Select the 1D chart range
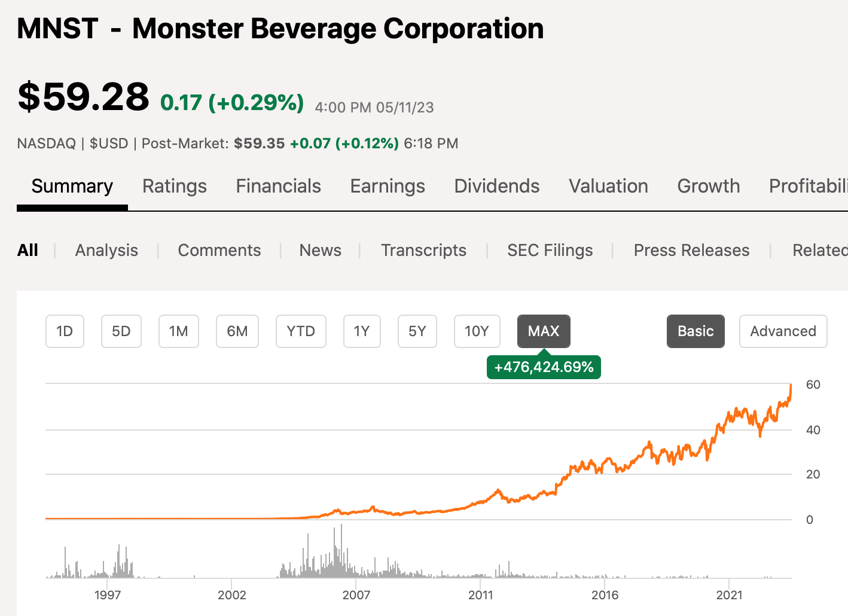Viewport: 848px width, 616px height. (x=65, y=331)
